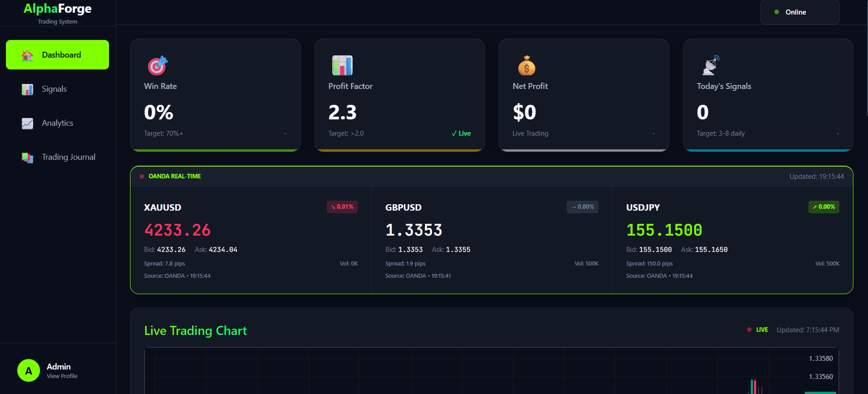Go to the Signals page
The width and height of the screenshot is (868, 394).
pyautogui.click(x=57, y=89)
